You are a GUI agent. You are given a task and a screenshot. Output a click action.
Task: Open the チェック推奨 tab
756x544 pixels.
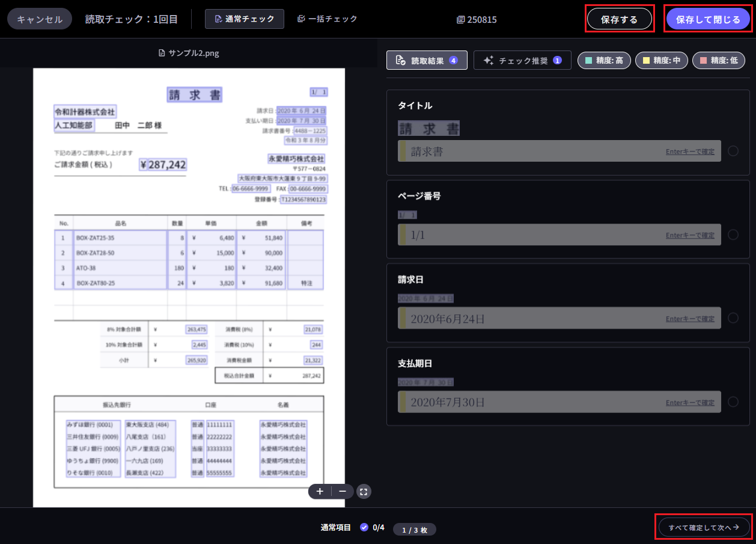point(522,60)
